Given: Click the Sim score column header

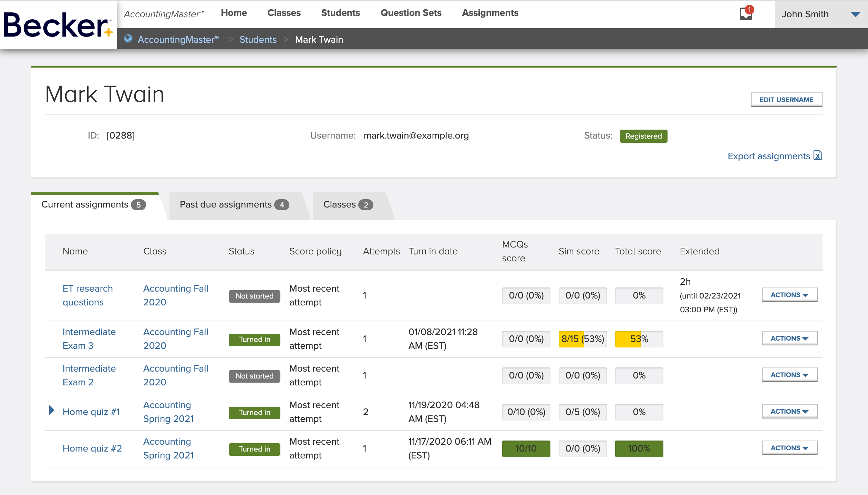Looking at the screenshot, I should (x=579, y=251).
